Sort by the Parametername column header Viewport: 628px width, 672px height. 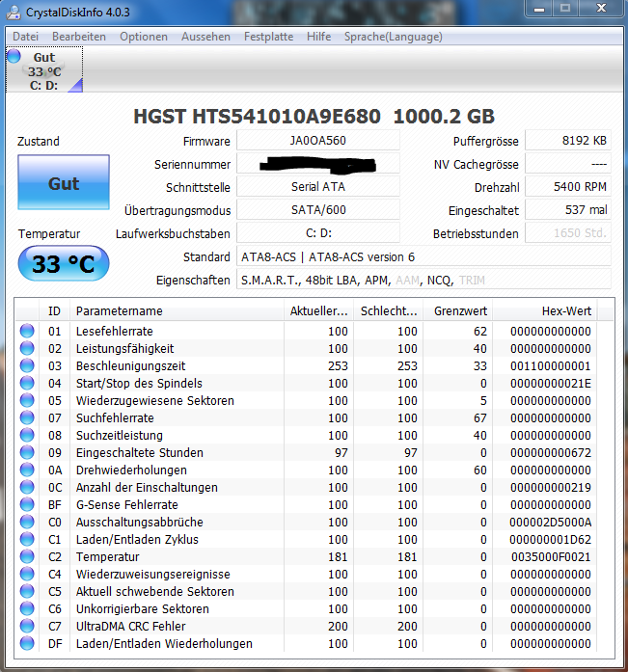[x=177, y=310]
